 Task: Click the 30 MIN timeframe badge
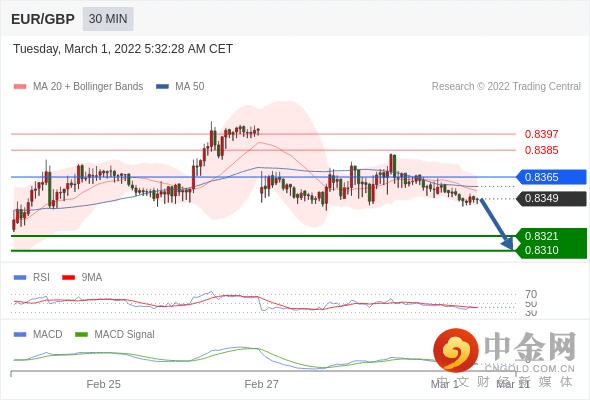108,19
